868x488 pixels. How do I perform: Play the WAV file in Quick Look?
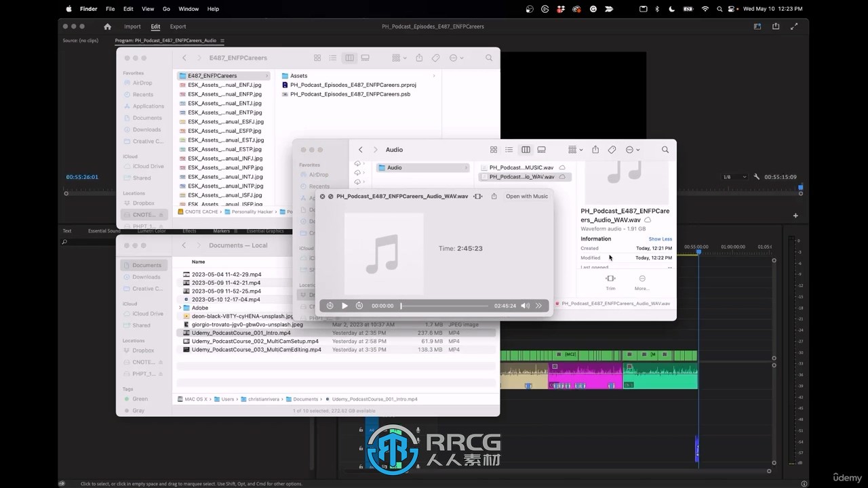point(344,306)
